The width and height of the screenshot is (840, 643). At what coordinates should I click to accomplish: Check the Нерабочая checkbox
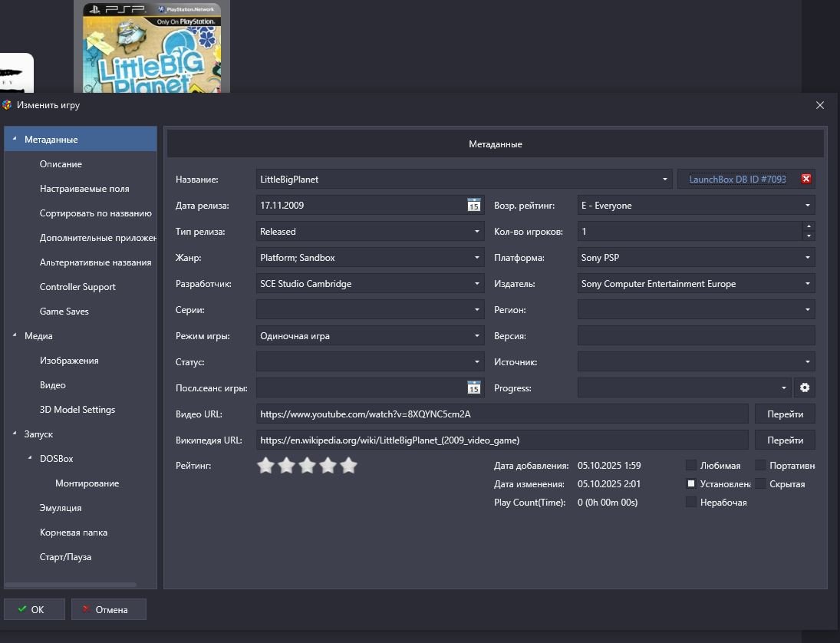click(x=691, y=503)
